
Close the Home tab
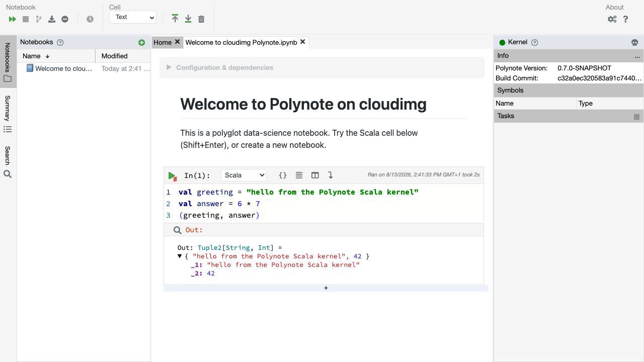[x=177, y=42]
